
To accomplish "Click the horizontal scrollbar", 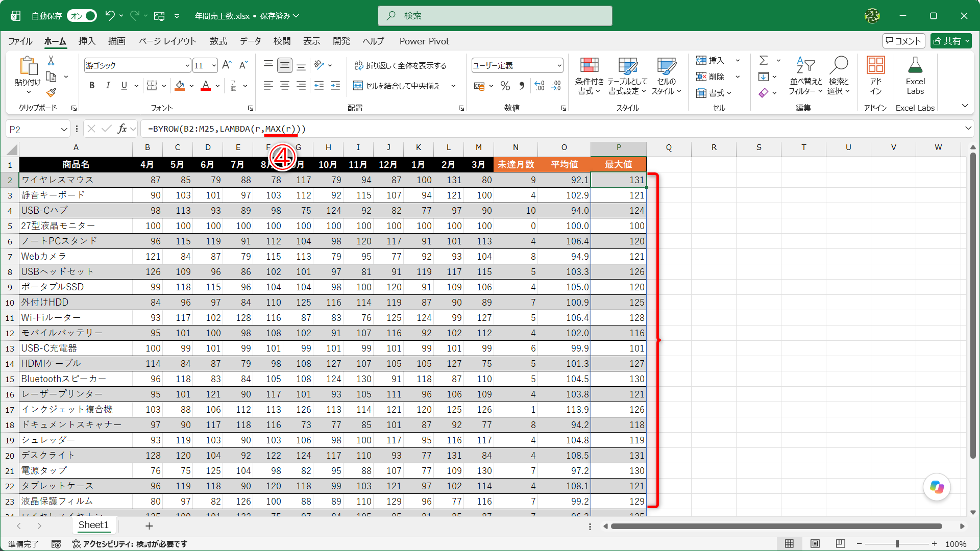I will [776, 526].
